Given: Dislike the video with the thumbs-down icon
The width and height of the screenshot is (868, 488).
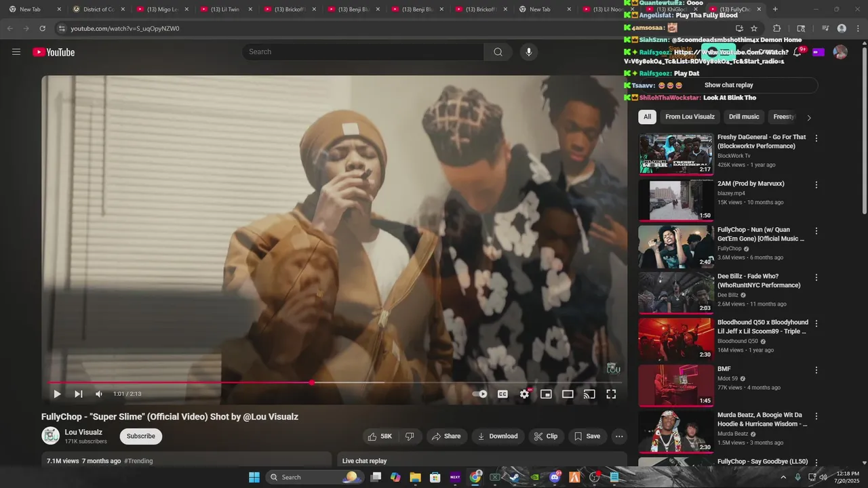Looking at the screenshot, I should (x=410, y=436).
